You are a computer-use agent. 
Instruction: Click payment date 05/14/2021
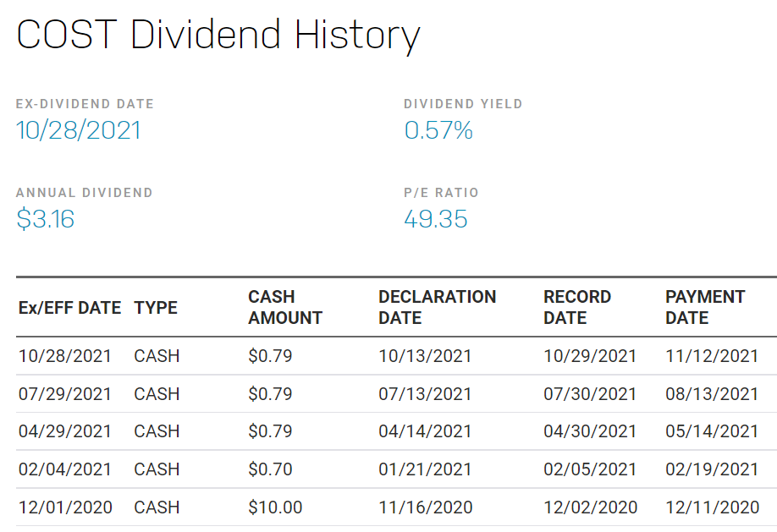(x=712, y=431)
